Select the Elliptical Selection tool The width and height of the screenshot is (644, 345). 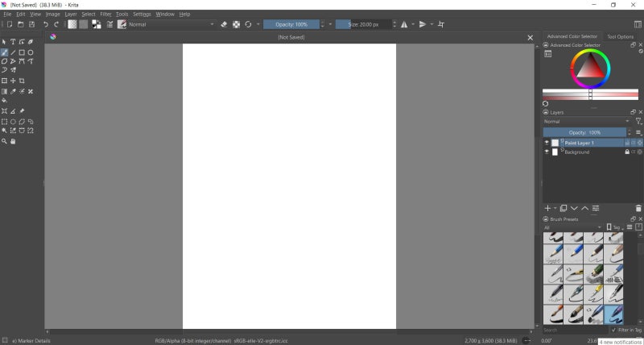[x=13, y=122]
